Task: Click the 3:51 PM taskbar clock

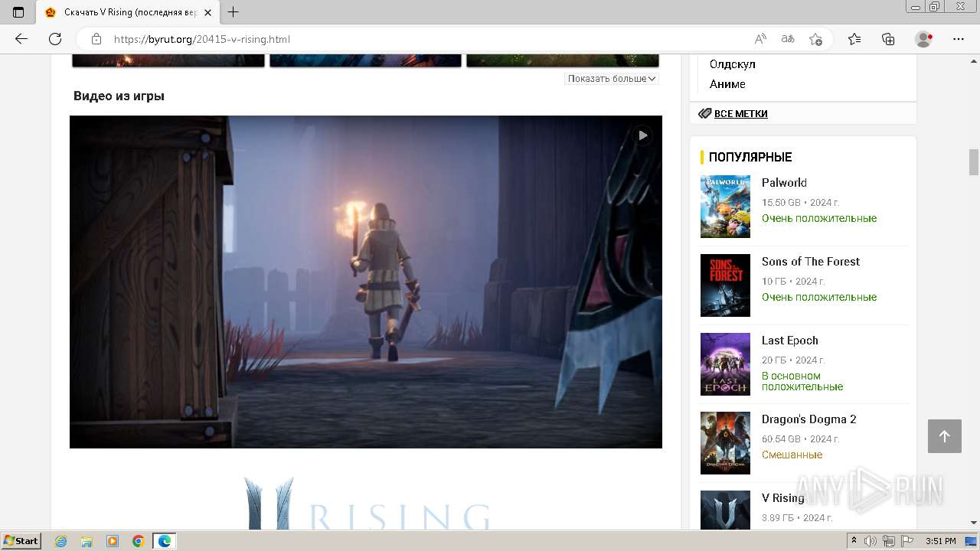Action: click(941, 541)
